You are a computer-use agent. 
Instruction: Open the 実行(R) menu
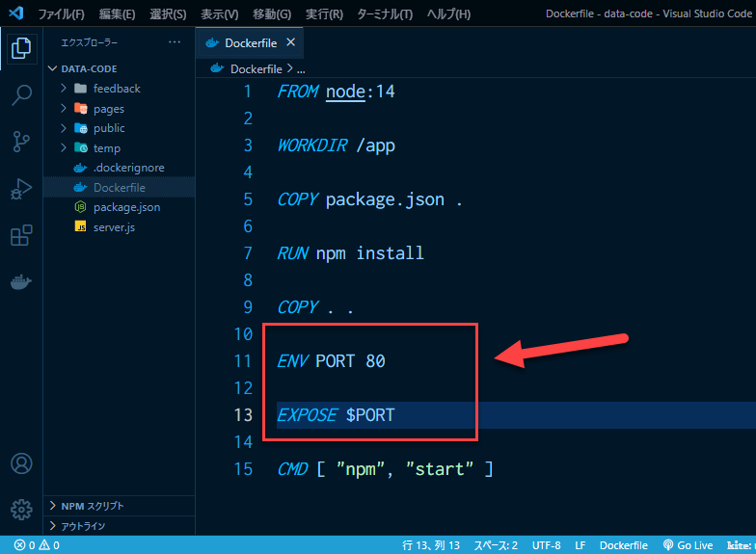point(324,13)
